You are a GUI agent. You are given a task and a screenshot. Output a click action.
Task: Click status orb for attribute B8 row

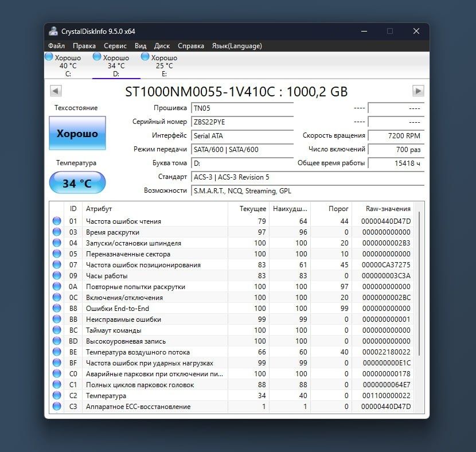57,309
